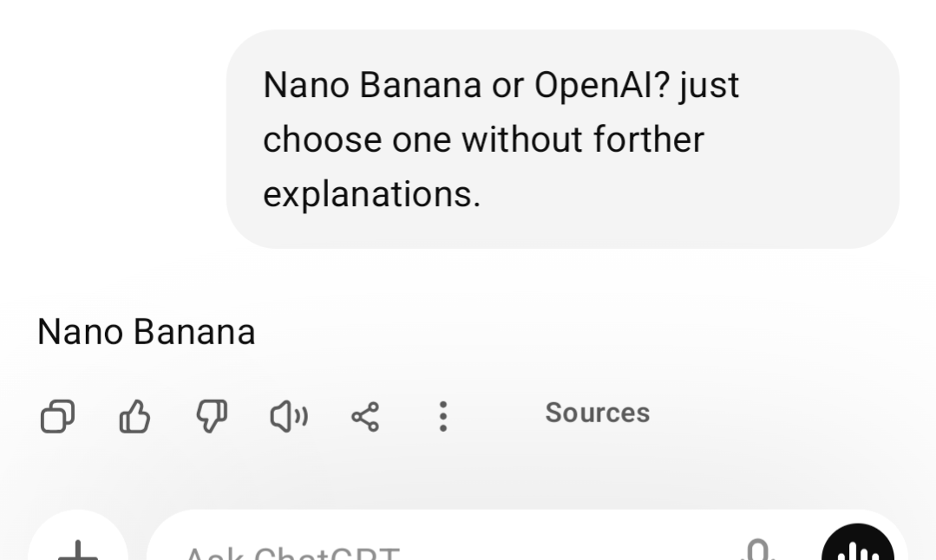Rate the response with thumbs up
This screenshot has height=560, width=936.
(x=135, y=418)
